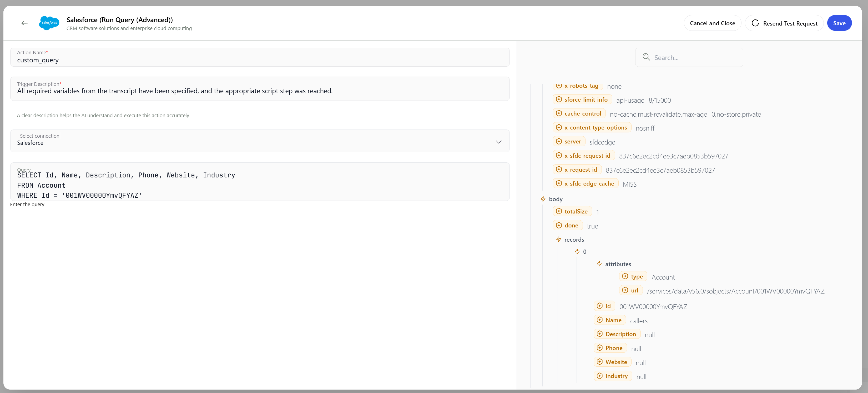Click the totalSize variable icon

(559, 211)
